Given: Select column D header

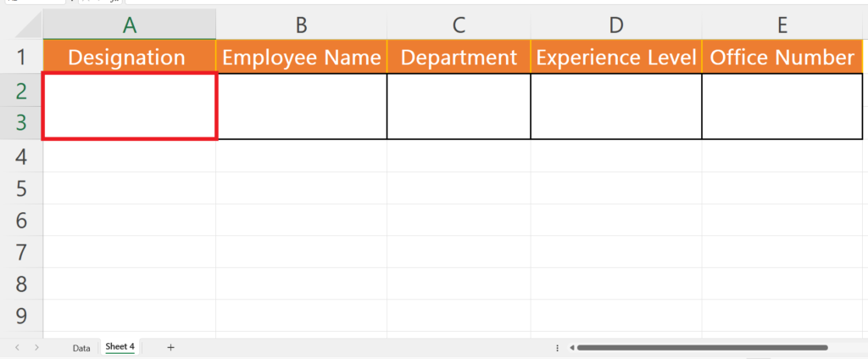Looking at the screenshot, I should 616,25.
